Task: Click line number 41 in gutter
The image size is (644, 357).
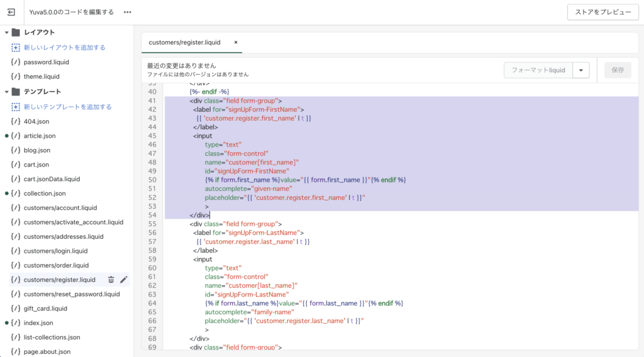Action: 152,101
